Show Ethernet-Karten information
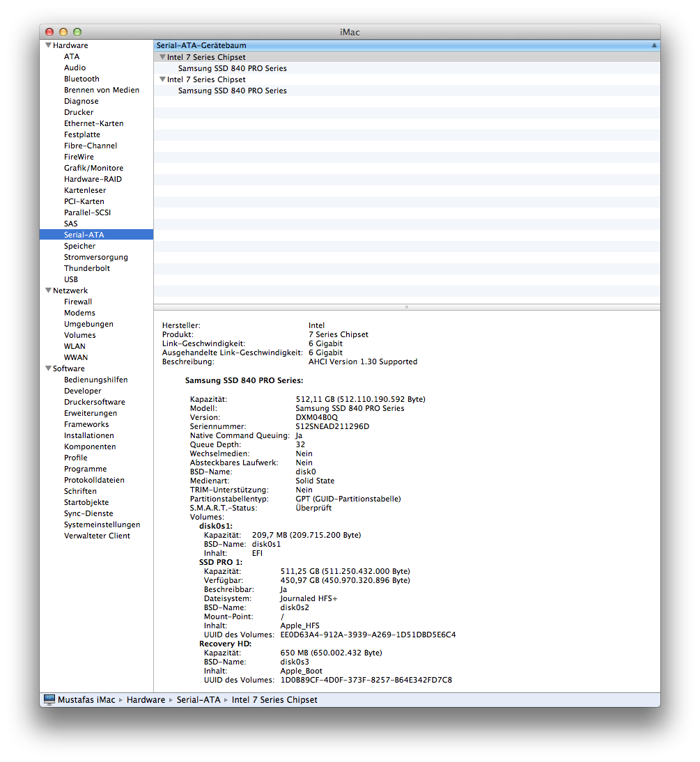The height and width of the screenshot is (762, 700). (94, 123)
